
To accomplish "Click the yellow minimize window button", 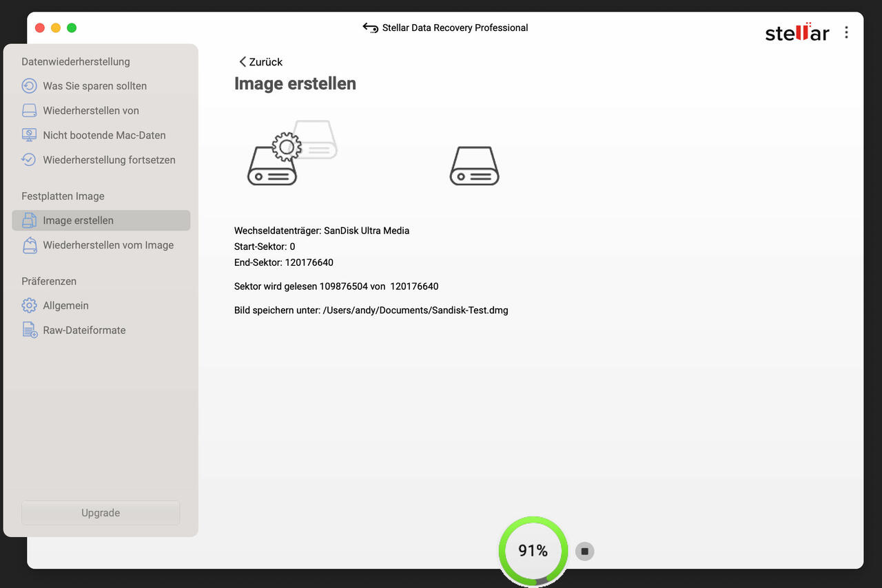I will 56,28.
